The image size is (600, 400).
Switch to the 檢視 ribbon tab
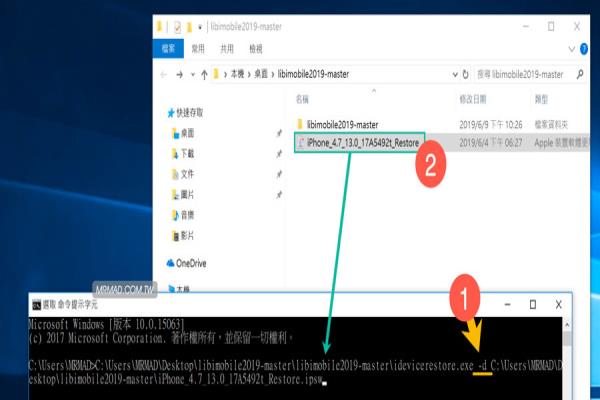pos(256,49)
